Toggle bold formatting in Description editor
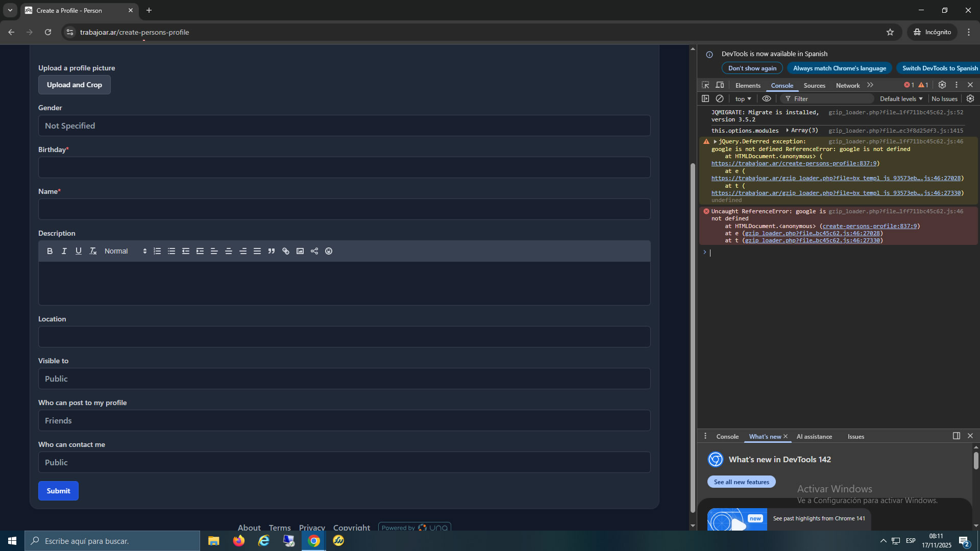Viewport: 980px width, 551px height. coord(50,251)
